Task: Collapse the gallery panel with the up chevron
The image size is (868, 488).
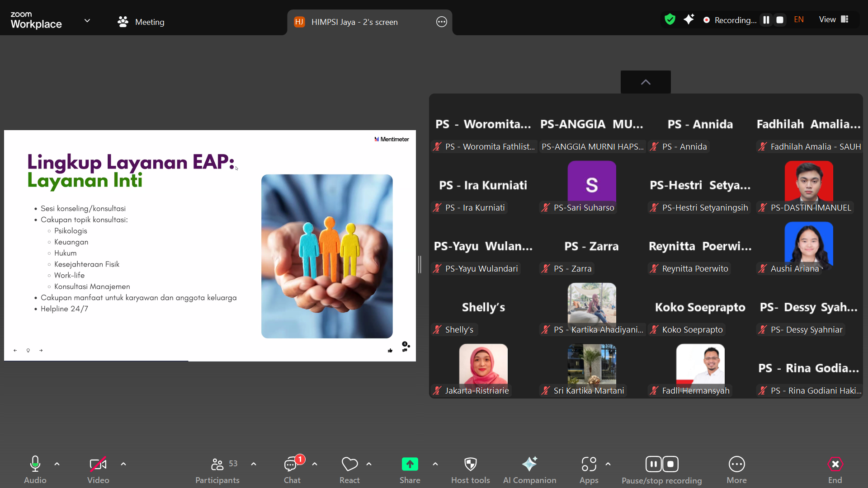Action: pos(646,82)
